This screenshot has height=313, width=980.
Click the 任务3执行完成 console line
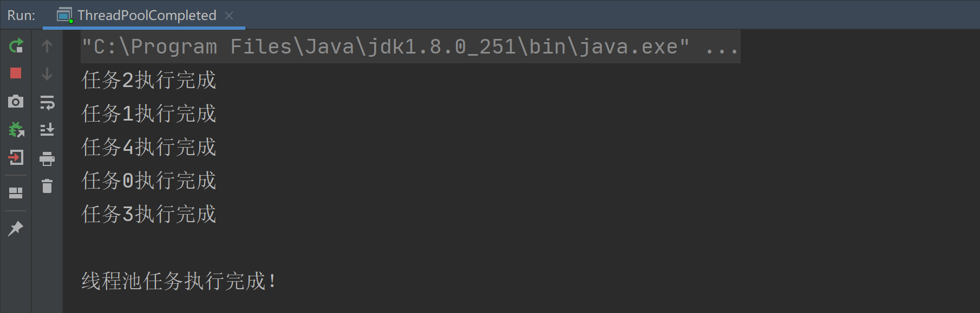coord(149,214)
